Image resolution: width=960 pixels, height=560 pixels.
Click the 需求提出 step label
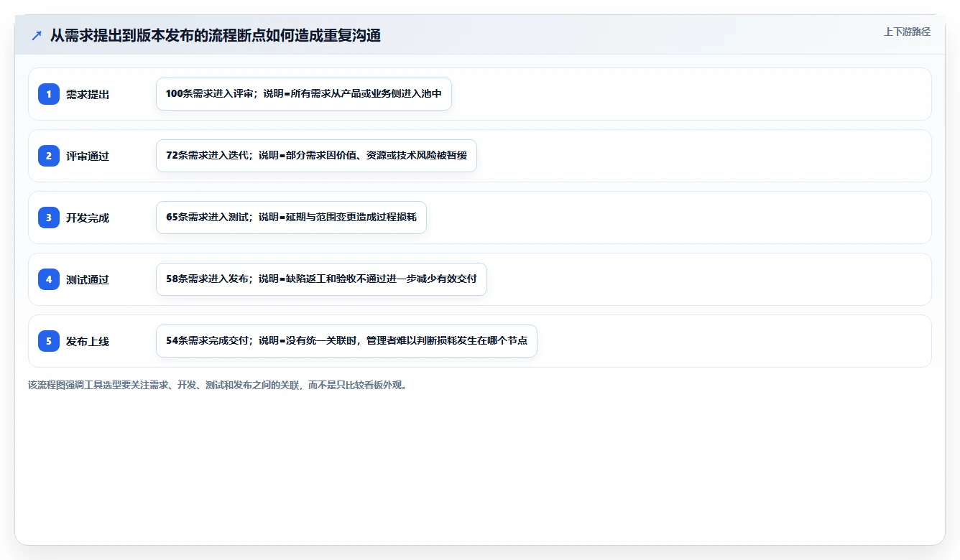coord(88,94)
